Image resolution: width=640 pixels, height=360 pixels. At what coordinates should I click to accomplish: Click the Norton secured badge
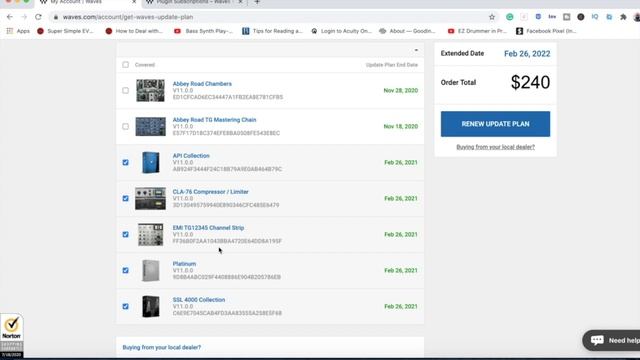(x=11, y=336)
